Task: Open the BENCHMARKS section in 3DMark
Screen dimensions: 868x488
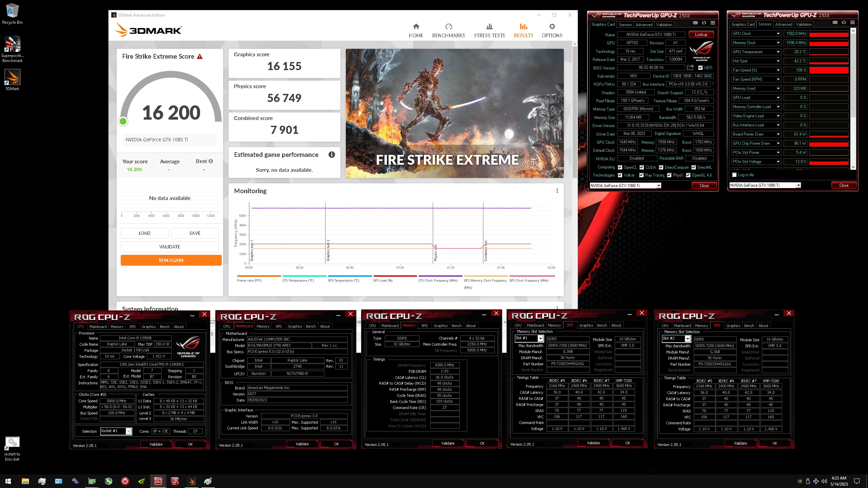Action: click(x=448, y=30)
